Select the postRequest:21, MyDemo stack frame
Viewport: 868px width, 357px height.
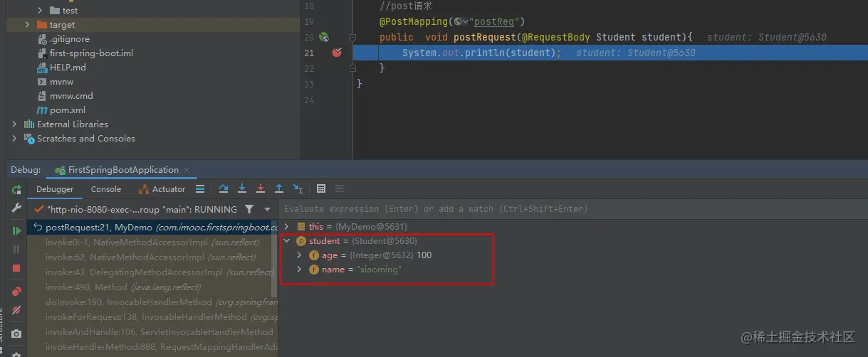[152, 228]
